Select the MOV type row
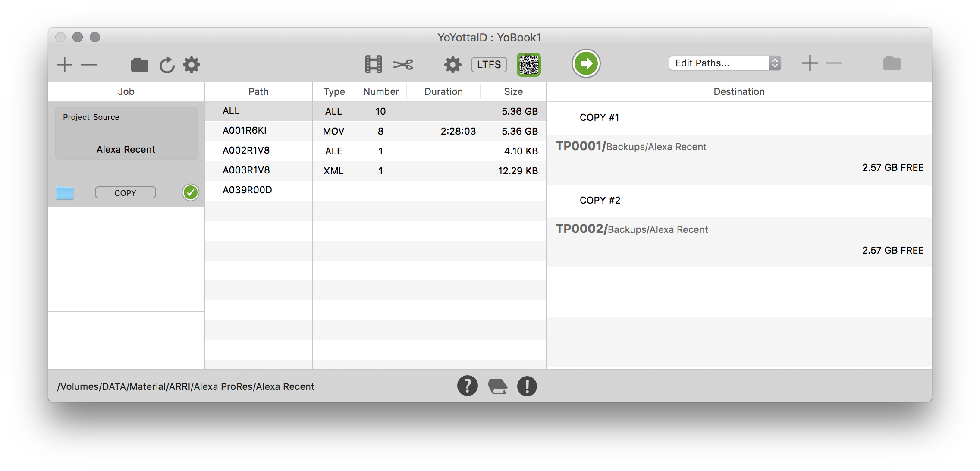 point(430,131)
